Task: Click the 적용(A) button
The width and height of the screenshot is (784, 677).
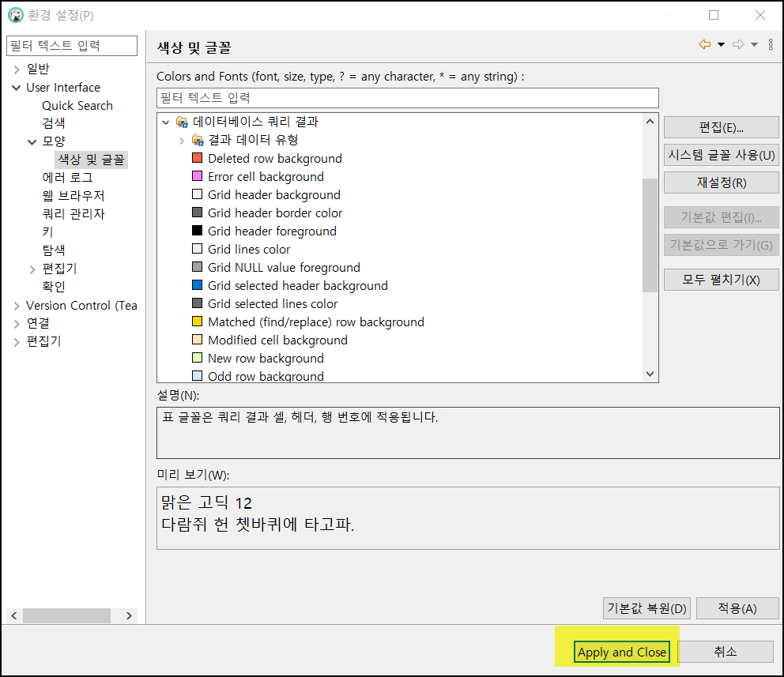Action: [x=737, y=608]
